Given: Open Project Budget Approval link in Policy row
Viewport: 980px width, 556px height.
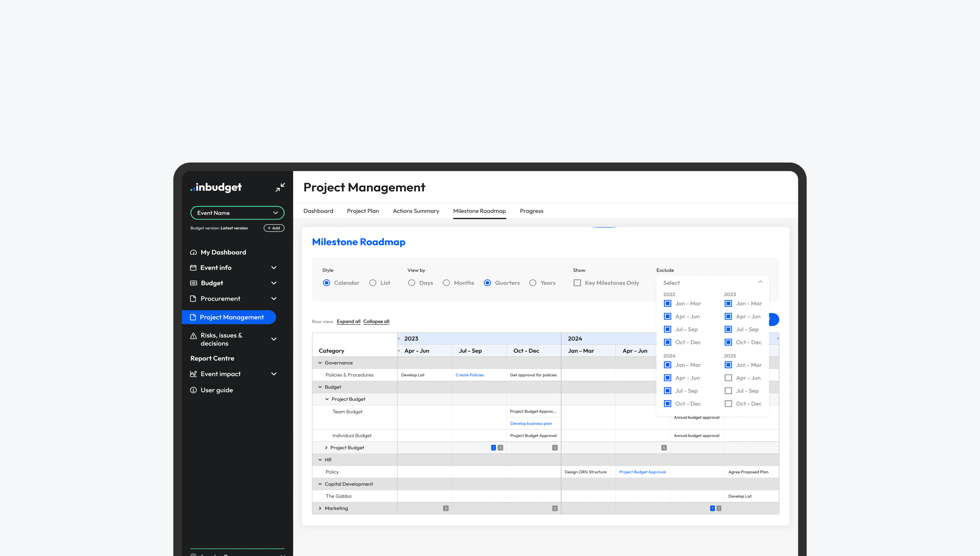Looking at the screenshot, I should click(642, 472).
